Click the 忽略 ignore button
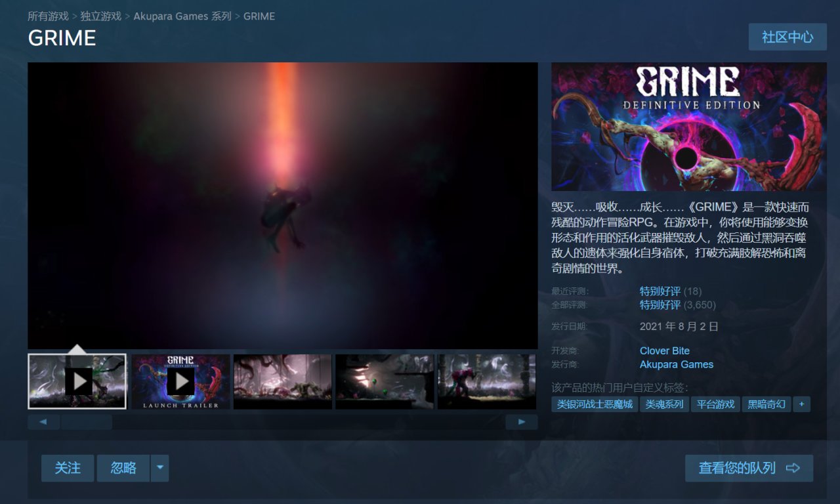Image resolution: width=840 pixels, height=504 pixels. click(123, 469)
